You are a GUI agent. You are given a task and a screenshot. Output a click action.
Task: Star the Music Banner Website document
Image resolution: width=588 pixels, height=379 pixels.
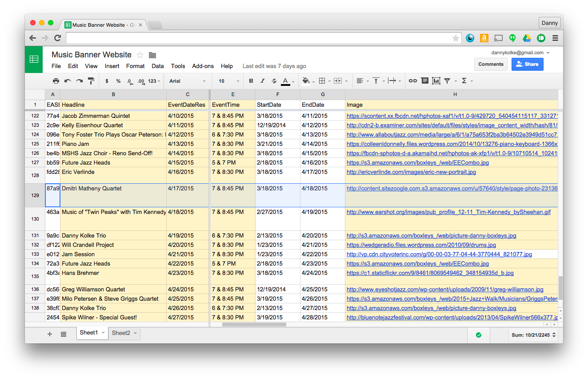(x=140, y=55)
